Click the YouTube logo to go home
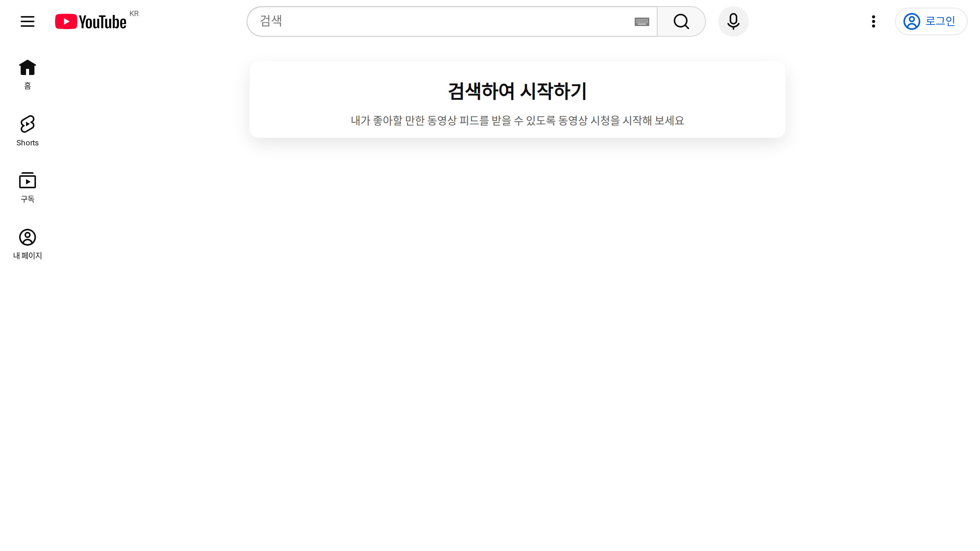Screen dimensions: 980x551 pyautogui.click(x=91, y=21)
